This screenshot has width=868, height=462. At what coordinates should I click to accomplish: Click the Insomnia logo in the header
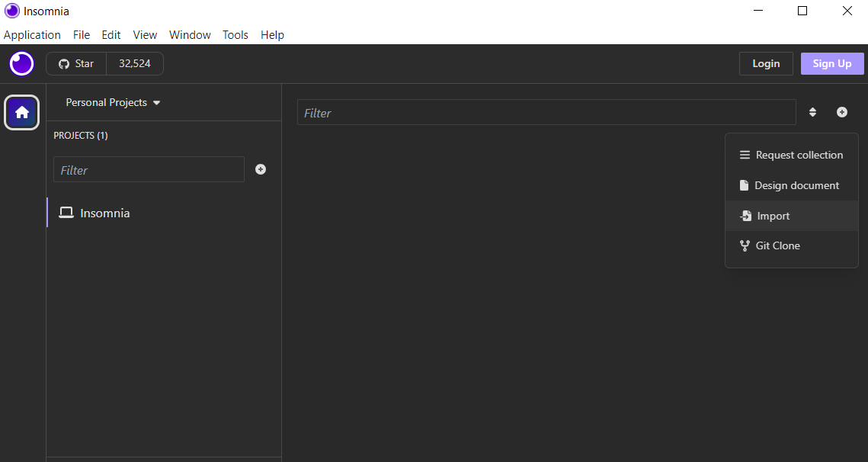21,64
